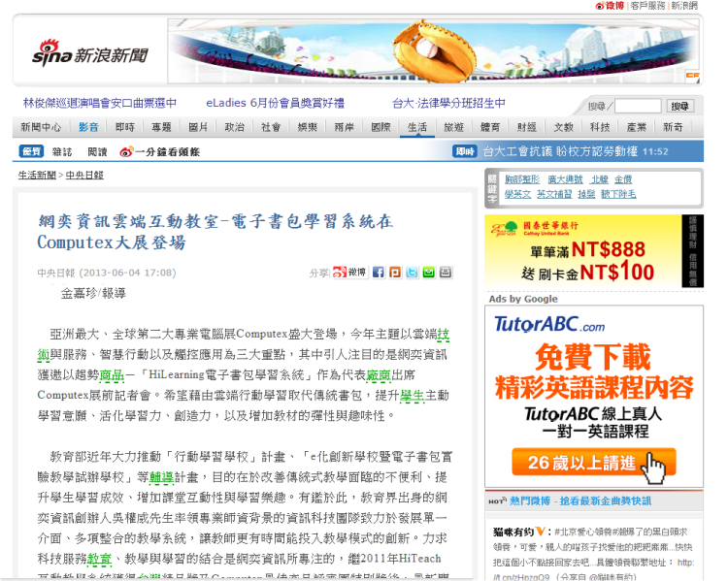This screenshot has height=581, width=728.
Task: Share article on Plurk
Action: pos(395,272)
